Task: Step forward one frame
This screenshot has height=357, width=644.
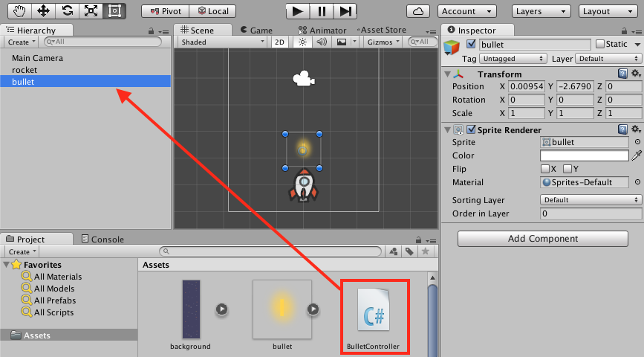Action: (x=345, y=11)
